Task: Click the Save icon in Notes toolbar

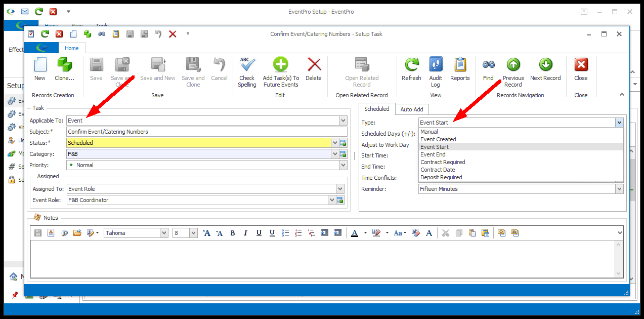Action: [38, 233]
